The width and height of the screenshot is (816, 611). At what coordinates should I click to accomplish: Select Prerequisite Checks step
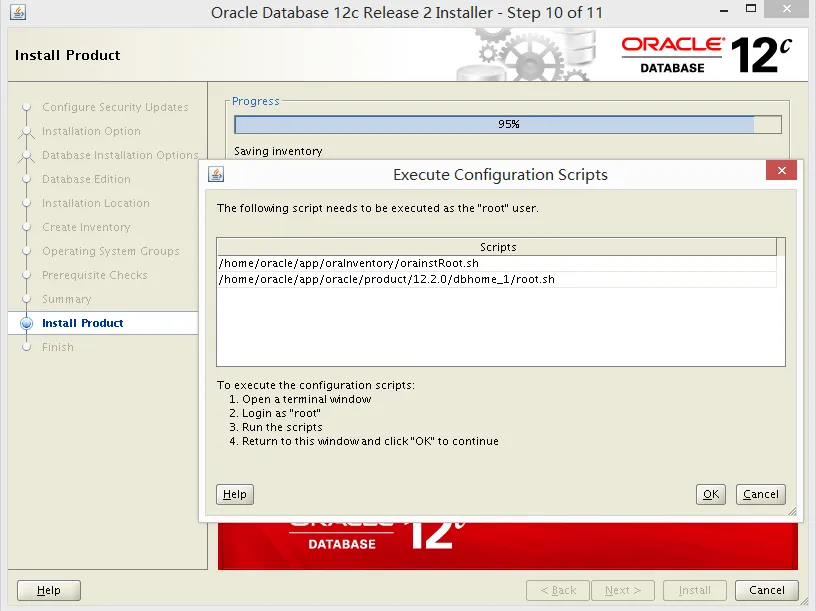(x=95, y=275)
